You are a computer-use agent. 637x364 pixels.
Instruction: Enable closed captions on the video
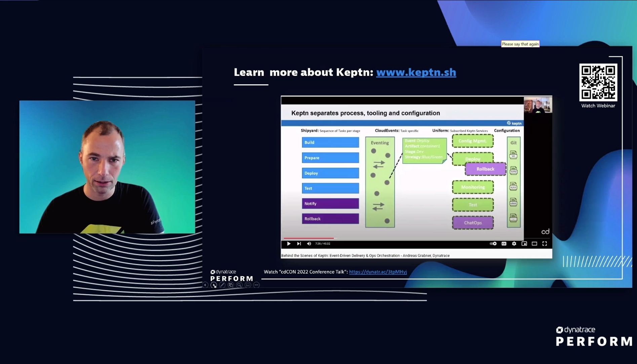[504, 243]
